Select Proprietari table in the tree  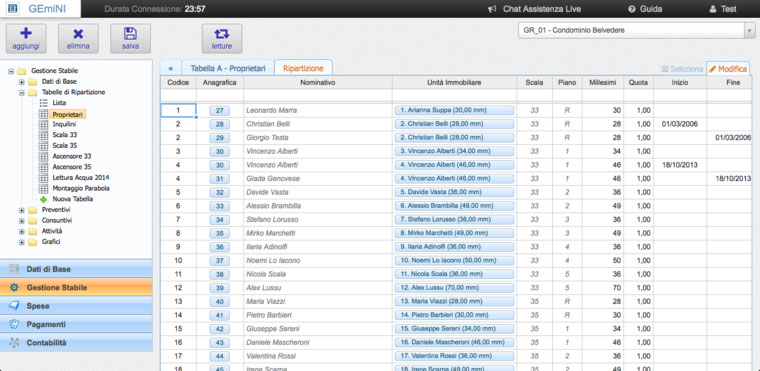[68, 114]
